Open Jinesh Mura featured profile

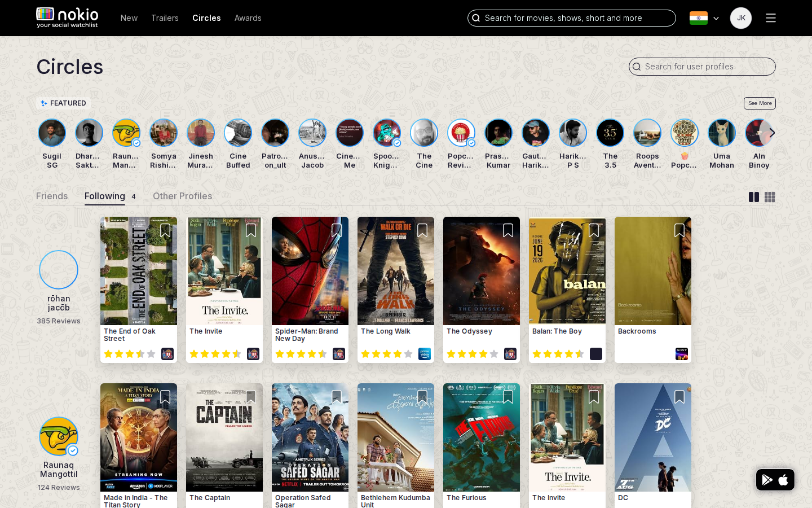pyautogui.click(x=201, y=133)
